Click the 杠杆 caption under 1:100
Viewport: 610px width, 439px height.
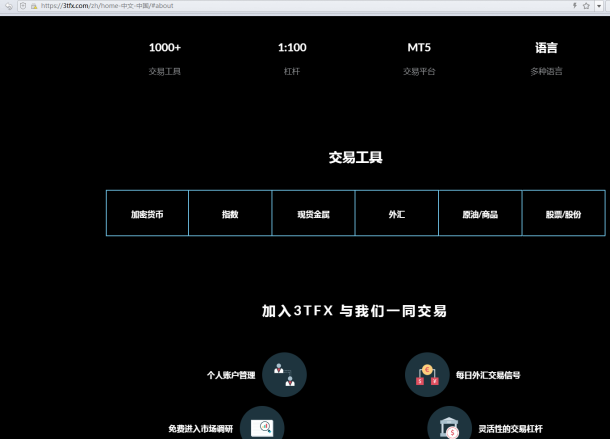[292, 71]
